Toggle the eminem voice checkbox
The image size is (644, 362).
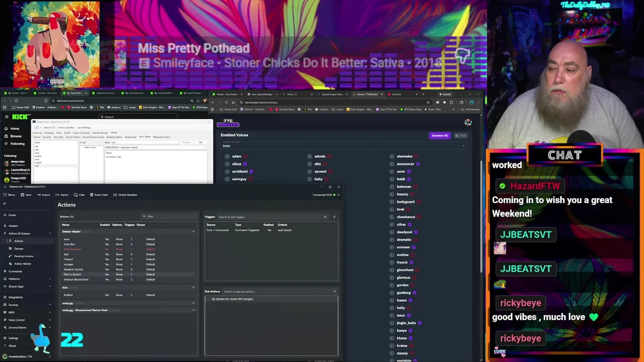click(414, 247)
